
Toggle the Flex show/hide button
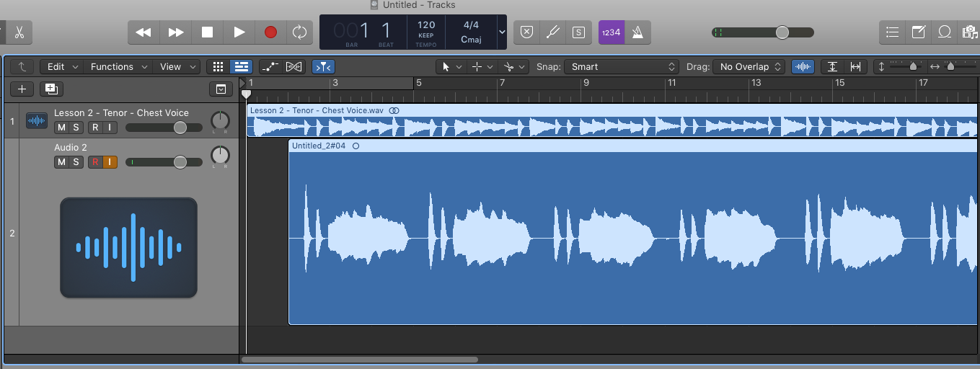coord(293,66)
